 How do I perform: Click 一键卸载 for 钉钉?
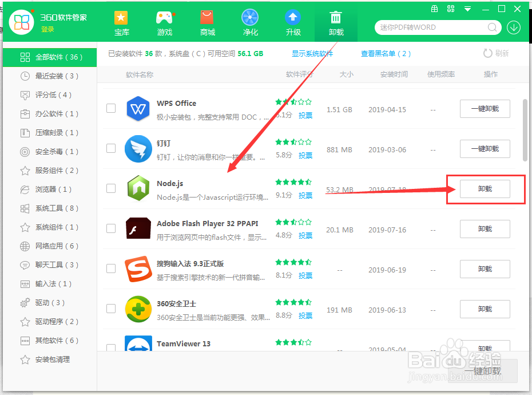pyautogui.click(x=485, y=149)
